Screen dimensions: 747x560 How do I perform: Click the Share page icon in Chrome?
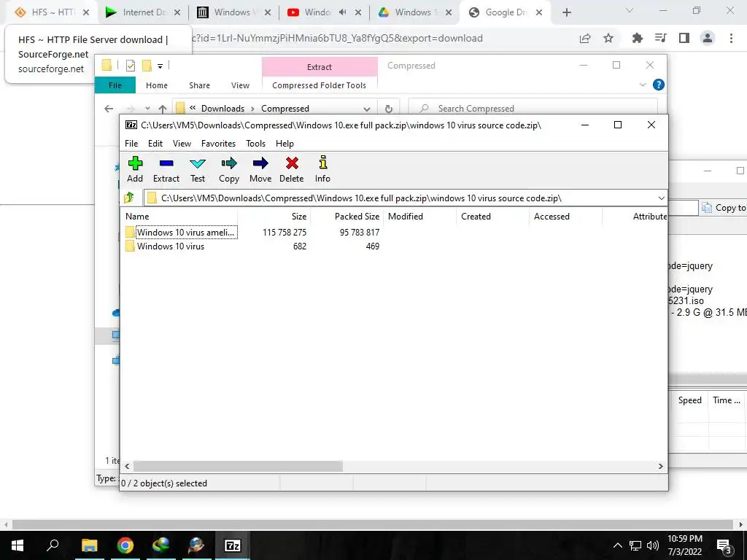tap(585, 38)
